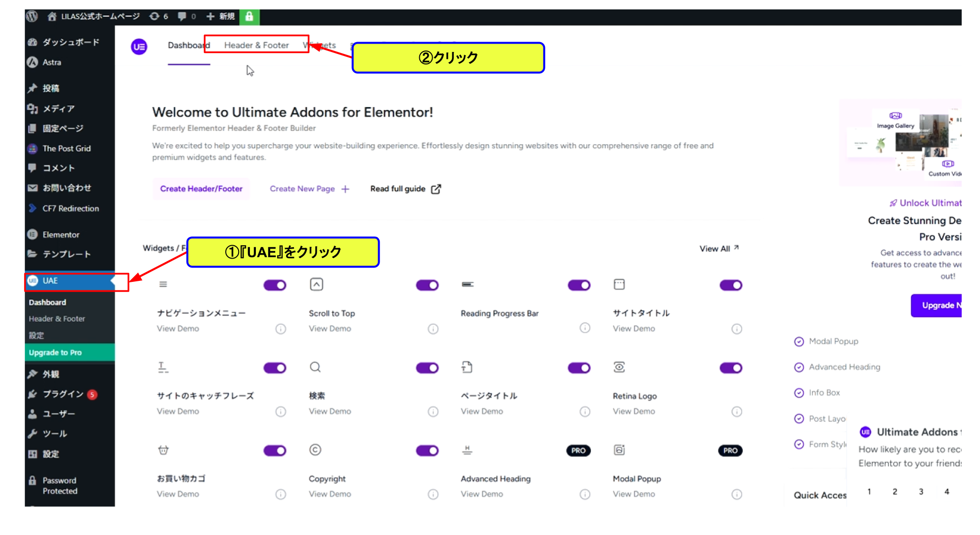The height and width of the screenshot is (535, 980).
Task: Click info icon for Modal Popup
Action: [737, 494]
